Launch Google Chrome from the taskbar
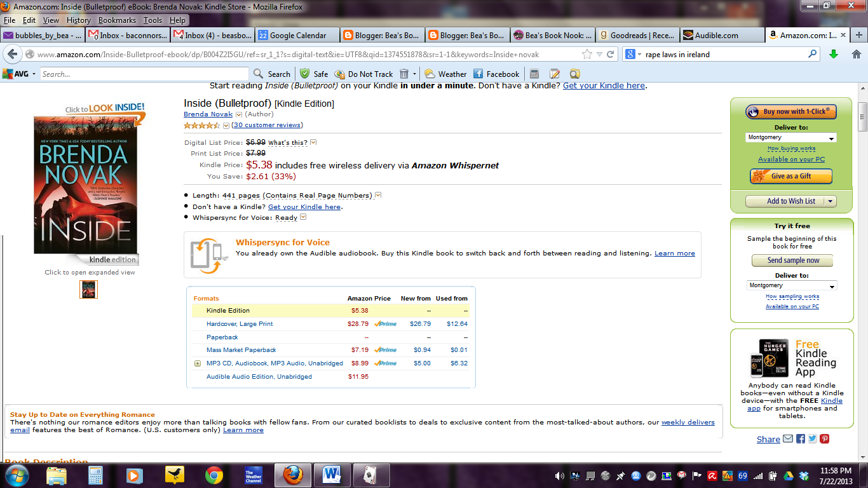This screenshot has height=488, width=868. coord(214,475)
